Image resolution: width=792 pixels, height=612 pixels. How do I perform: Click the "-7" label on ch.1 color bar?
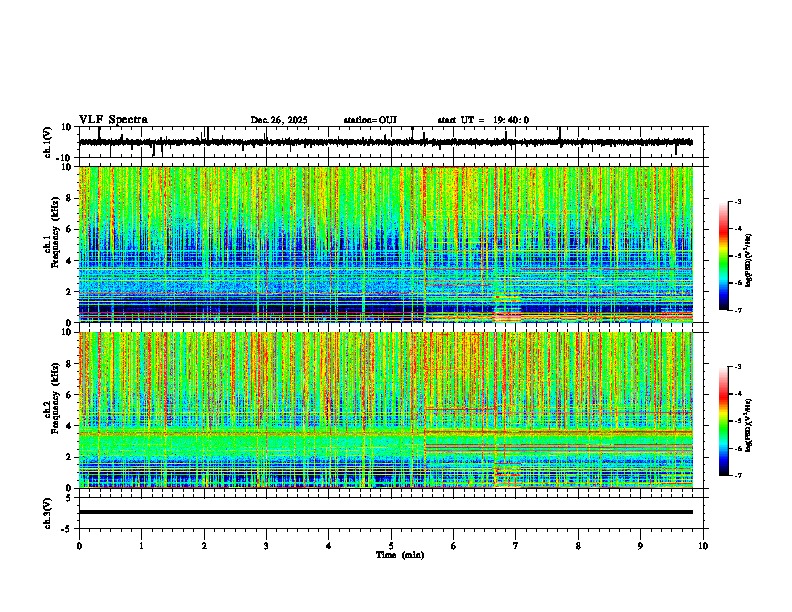[738, 310]
